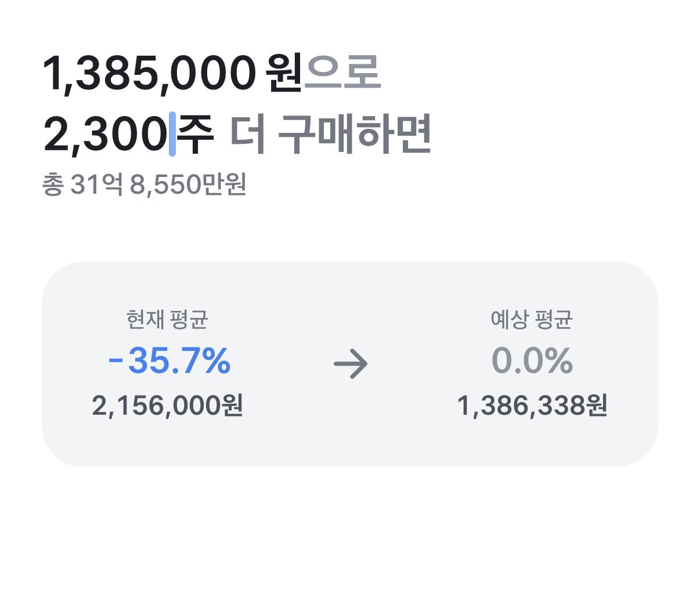The width and height of the screenshot is (700, 590).
Task: Click the 더 구매하면 text
Action: click(331, 135)
